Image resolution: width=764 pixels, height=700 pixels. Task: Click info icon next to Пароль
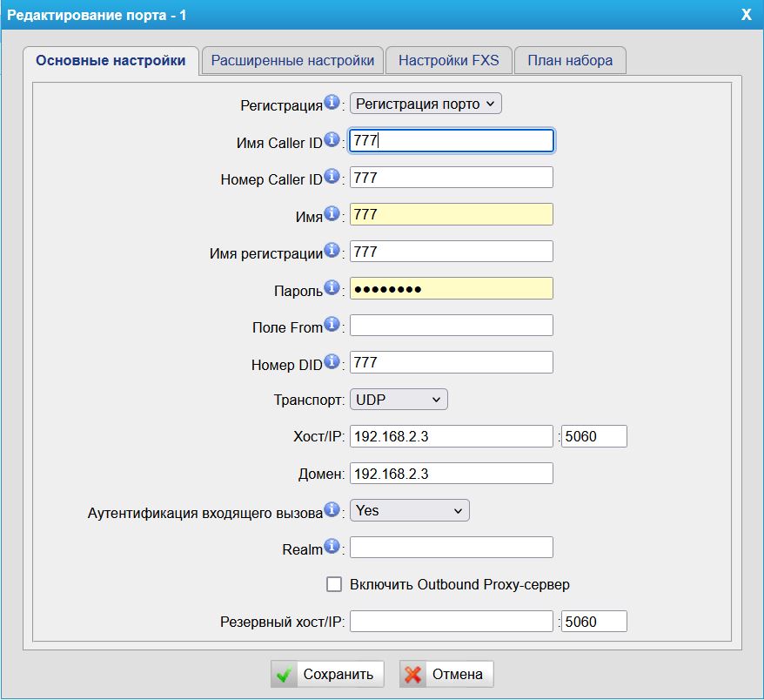point(332,287)
